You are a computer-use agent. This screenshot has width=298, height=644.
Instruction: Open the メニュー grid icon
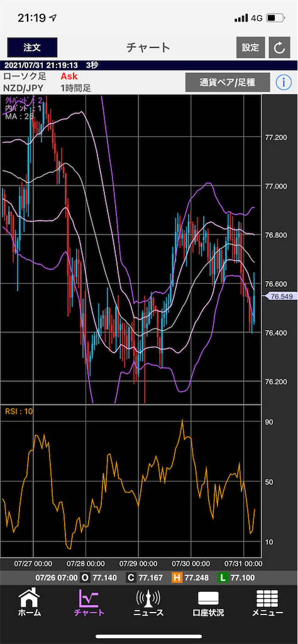click(x=267, y=599)
